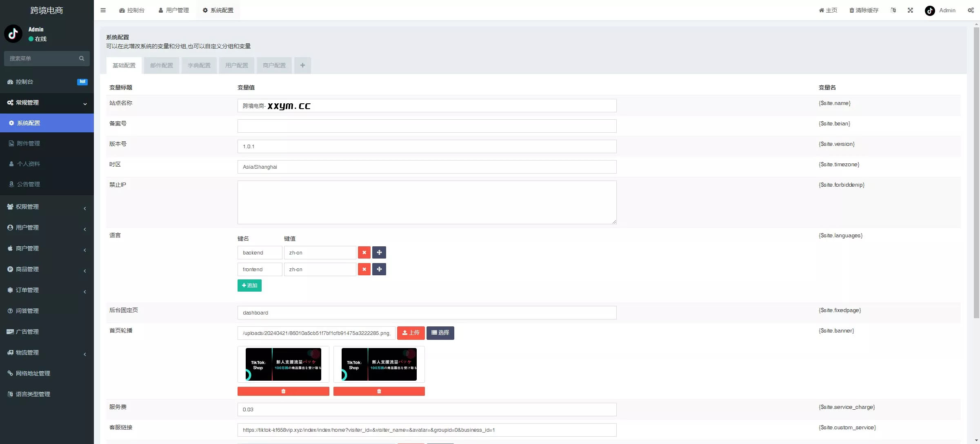Open 公告管理 in sidebar

tap(47, 184)
